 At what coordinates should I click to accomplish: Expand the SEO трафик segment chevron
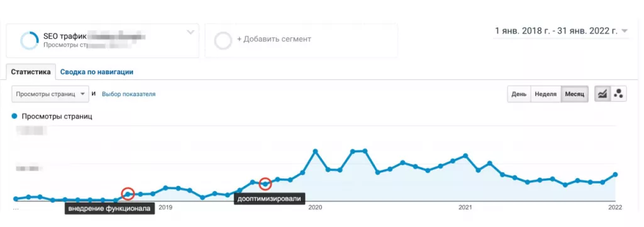tap(191, 33)
